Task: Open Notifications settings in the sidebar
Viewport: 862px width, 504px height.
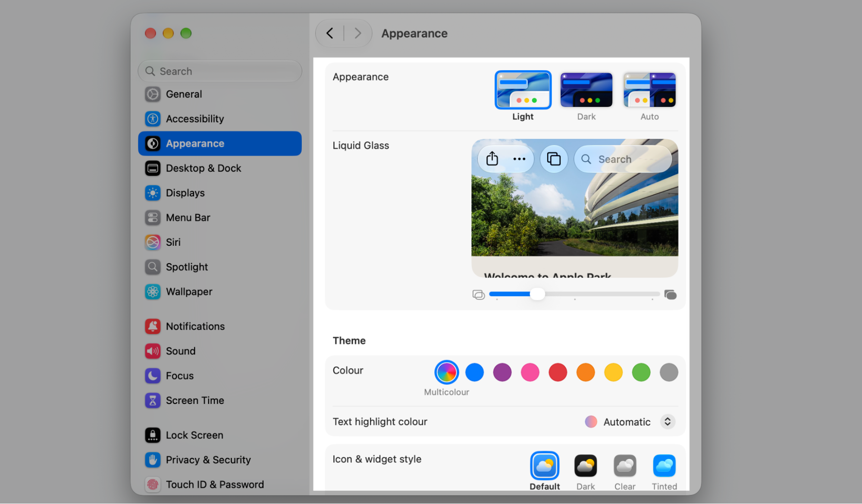Action: [x=219, y=326]
